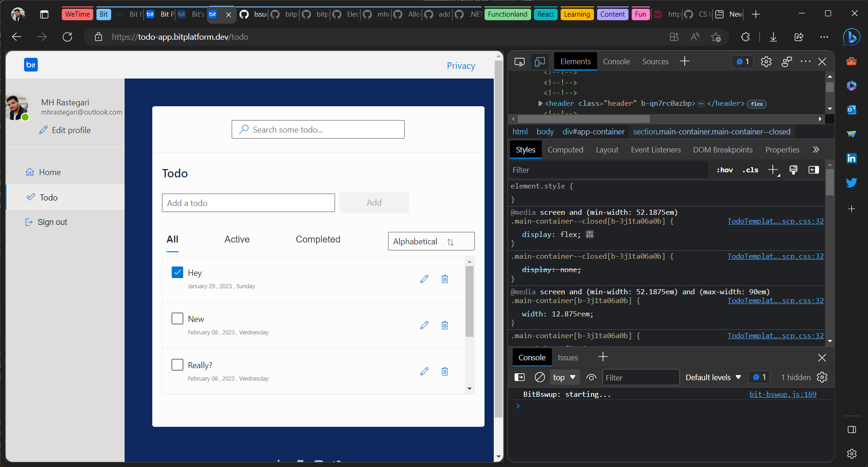868x467 pixels.
Task: Check the Really? todo checkbox
Action: point(177,364)
